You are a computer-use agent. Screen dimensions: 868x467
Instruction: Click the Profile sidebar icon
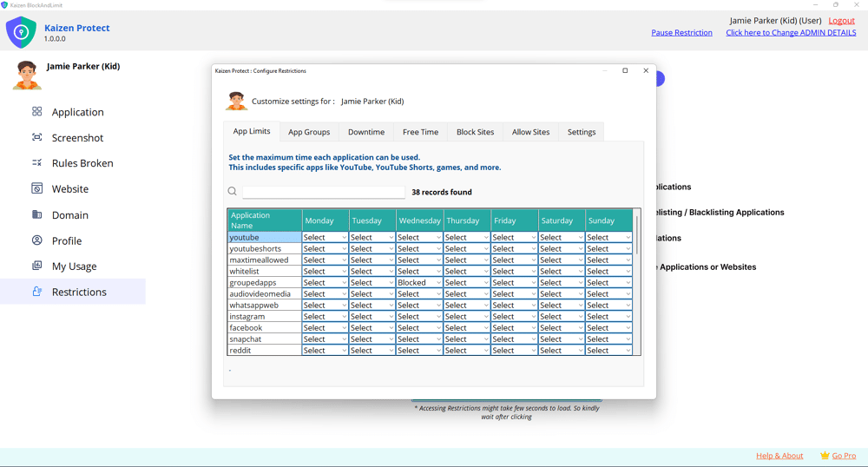(36, 240)
